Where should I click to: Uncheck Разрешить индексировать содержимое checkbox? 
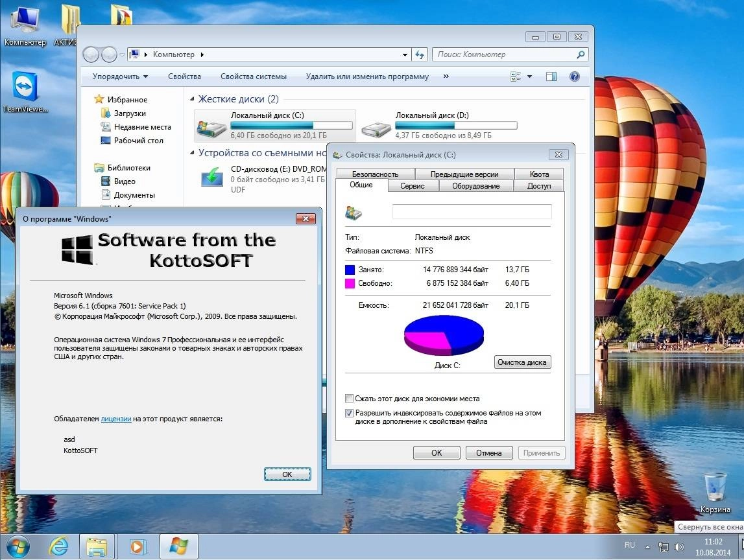[x=349, y=413]
